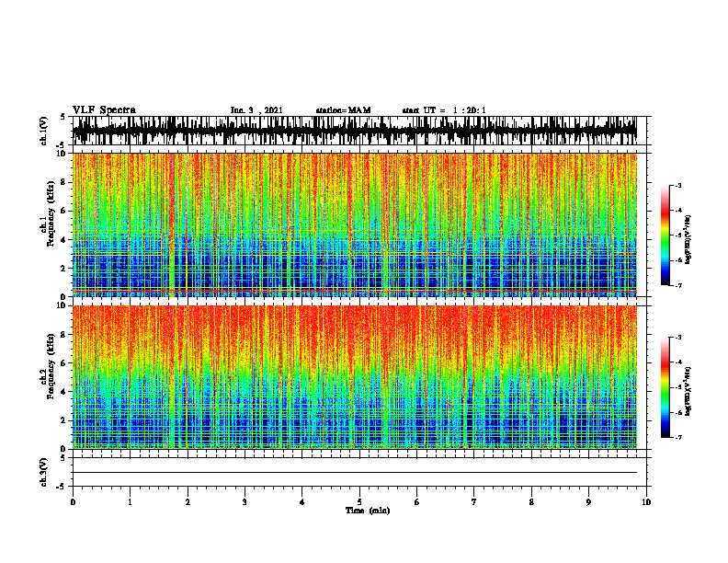Viewport: 728px width, 563px height.
Task: Click time axis tick label "3"
Action: point(245,502)
